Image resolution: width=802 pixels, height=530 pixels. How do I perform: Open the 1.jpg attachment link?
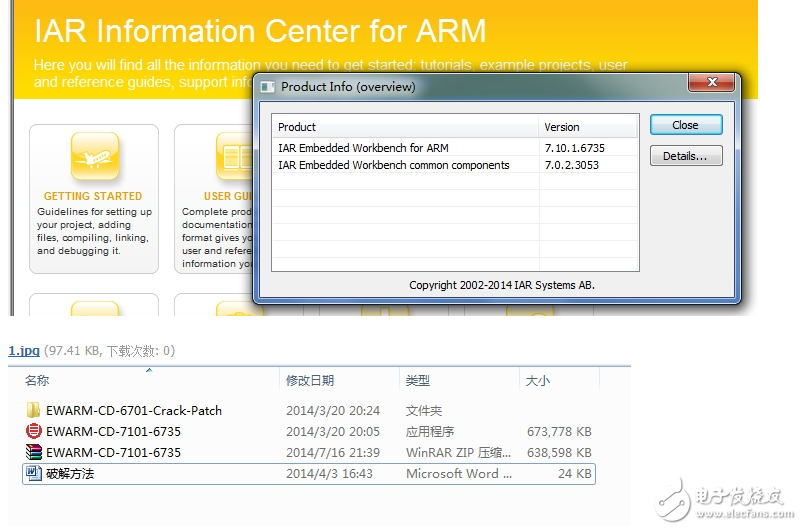click(24, 350)
